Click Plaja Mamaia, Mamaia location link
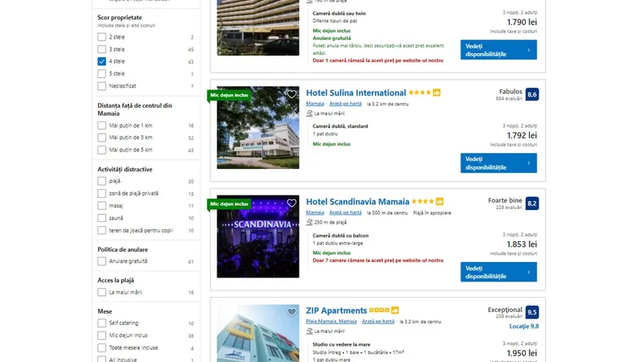Screen dimensions: 644x362 coord(331,321)
